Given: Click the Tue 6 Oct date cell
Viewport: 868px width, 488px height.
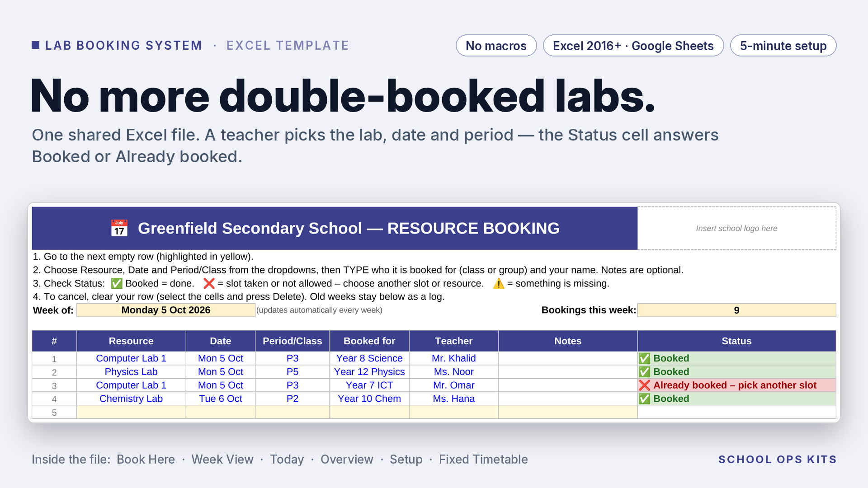Looking at the screenshot, I should (221, 399).
